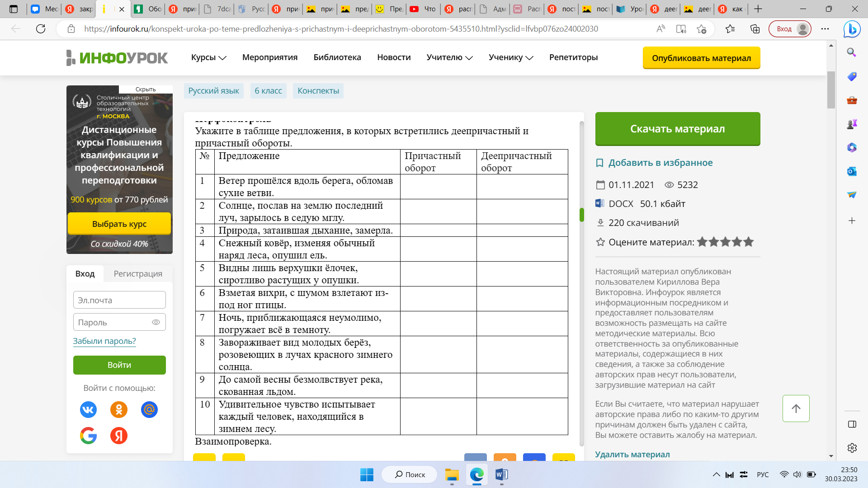Open Windows Start menu
Screen dimensions: 868x488
[367, 474]
